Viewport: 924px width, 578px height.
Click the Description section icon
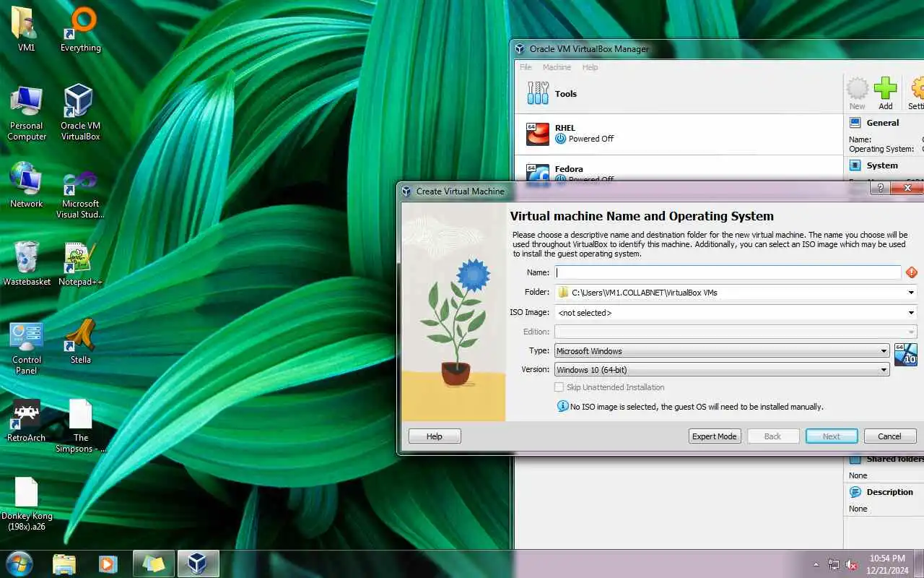point(855,492)
